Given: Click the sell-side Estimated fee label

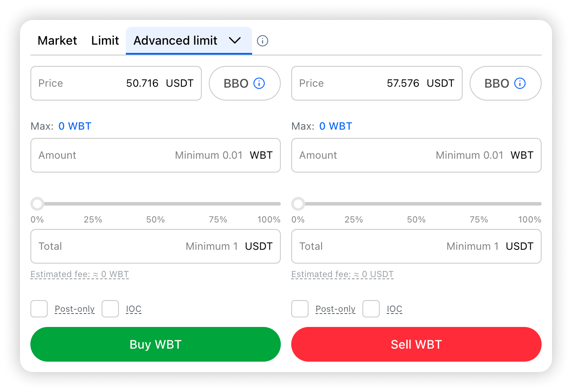Looking at the screenshot, I should 342,274.
